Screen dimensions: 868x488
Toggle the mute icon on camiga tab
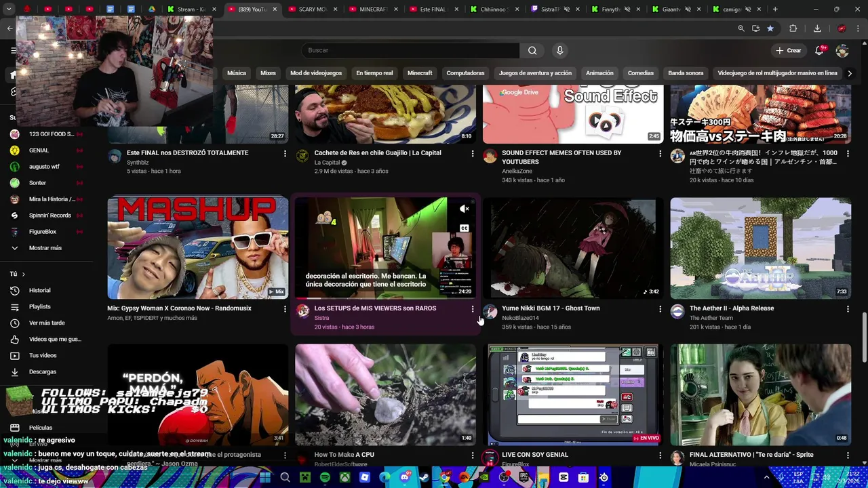[747, 9]
